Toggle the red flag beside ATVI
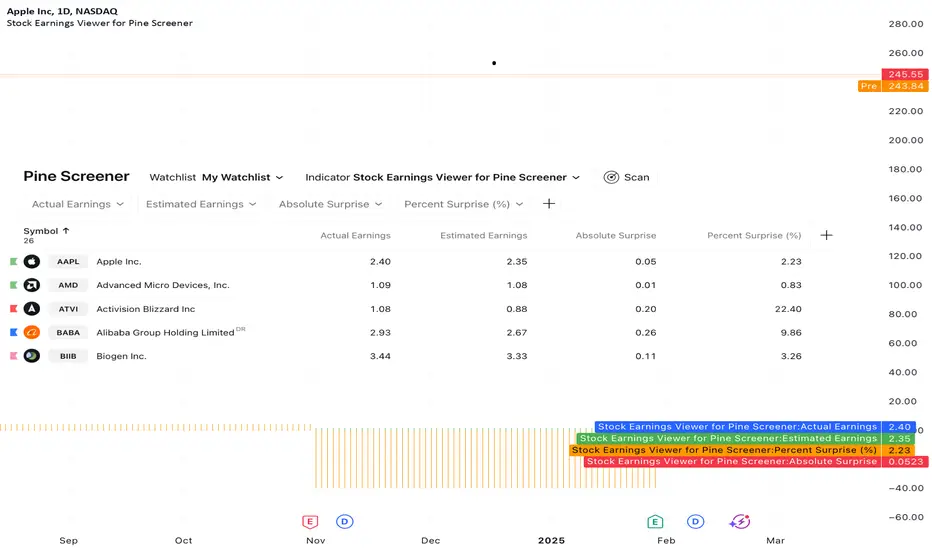This screenshot has width=932, height=550. [14, 309]
